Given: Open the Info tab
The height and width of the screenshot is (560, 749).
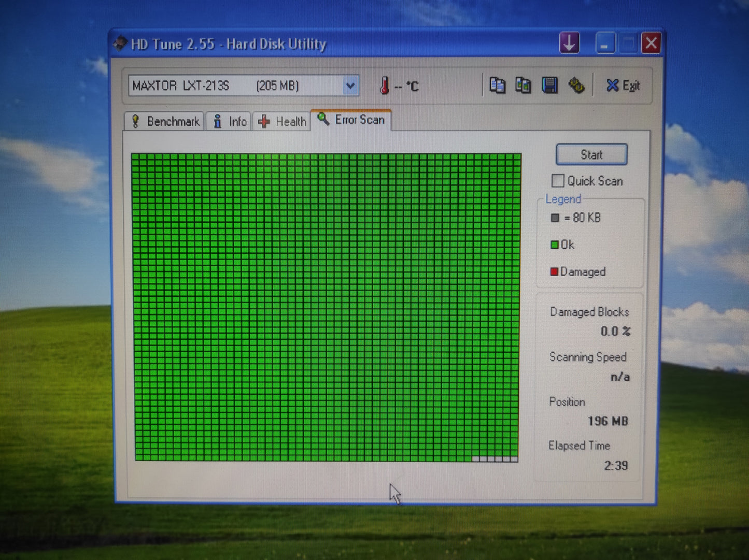Looking at the screenshot, I should [229, 122].
